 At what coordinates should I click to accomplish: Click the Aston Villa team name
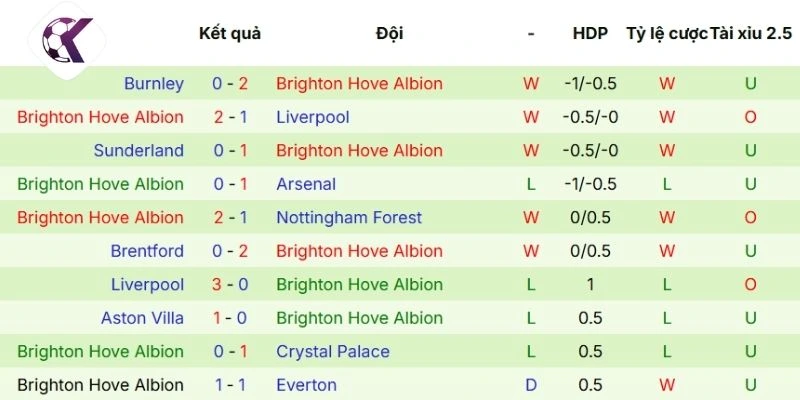click(142, 318)
